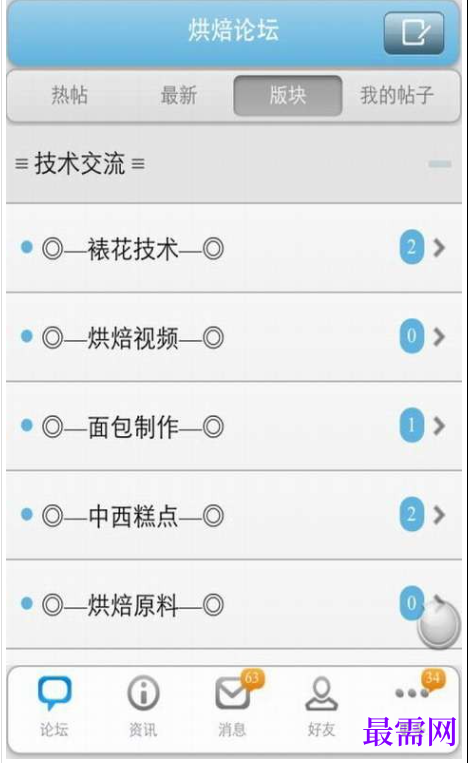
Task: Expand the 面包制作 arrow chevron
Action: click(x=439, y=426)
